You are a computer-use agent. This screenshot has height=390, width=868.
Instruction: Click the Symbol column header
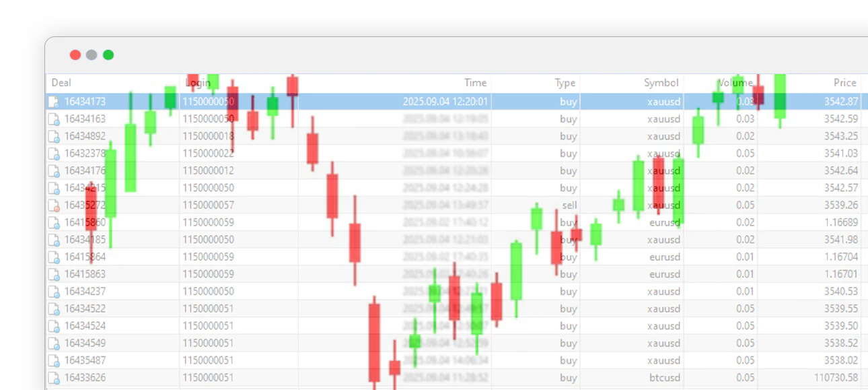pyautogui.click(x=659, y=82)
